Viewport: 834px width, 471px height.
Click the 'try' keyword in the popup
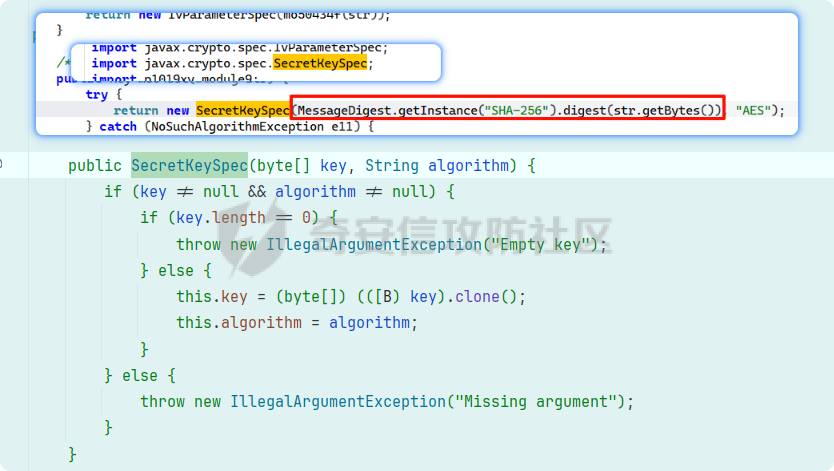(96, 94)
